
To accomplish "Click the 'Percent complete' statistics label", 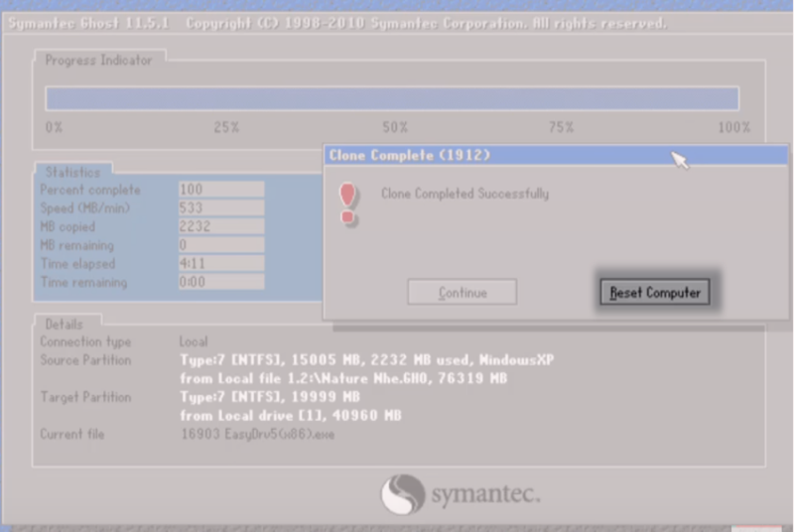I will [90, 190].
